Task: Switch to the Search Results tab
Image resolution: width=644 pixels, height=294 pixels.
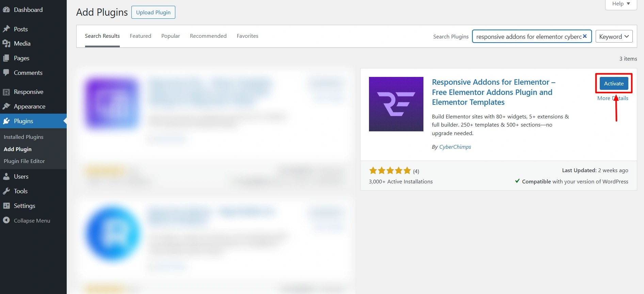Action: [102, 36]
